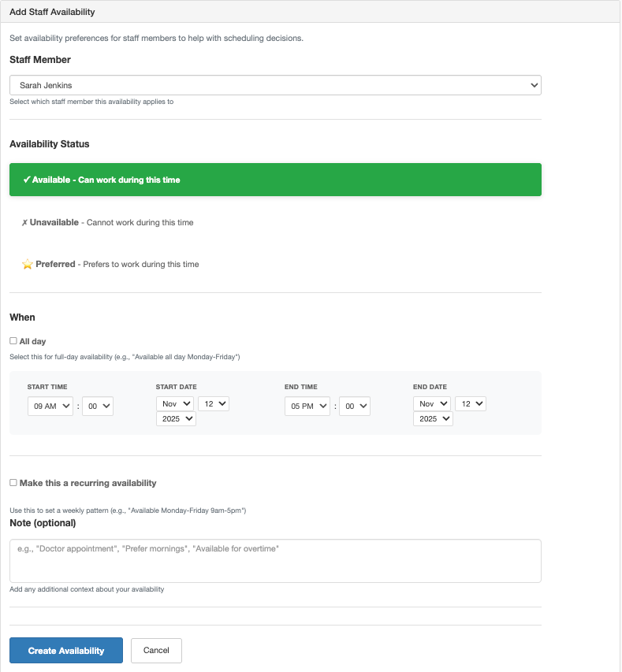Open the start time minutes dropdown
This screenshot has height=672, width=622.
[x=98, y=406]
